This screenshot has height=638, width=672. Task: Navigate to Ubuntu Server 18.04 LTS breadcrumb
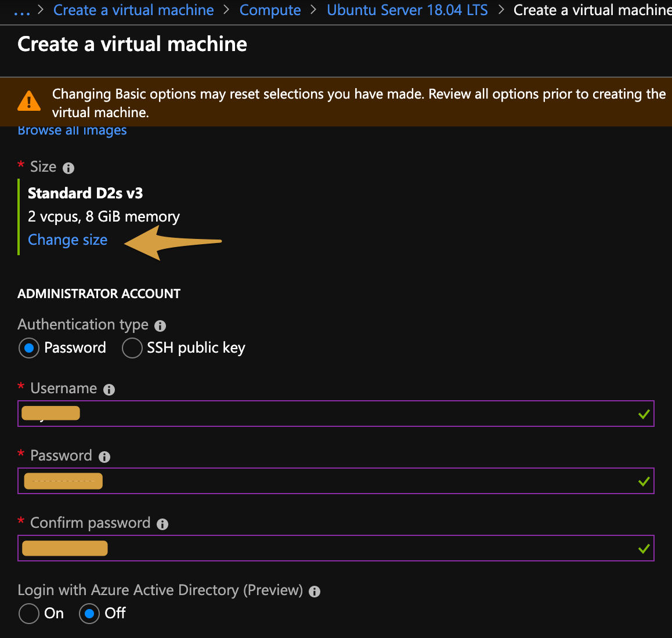coord(407,10)
